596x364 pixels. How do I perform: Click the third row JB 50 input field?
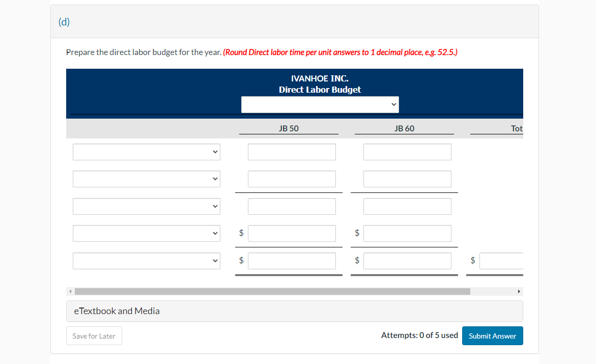pos(292,206)
